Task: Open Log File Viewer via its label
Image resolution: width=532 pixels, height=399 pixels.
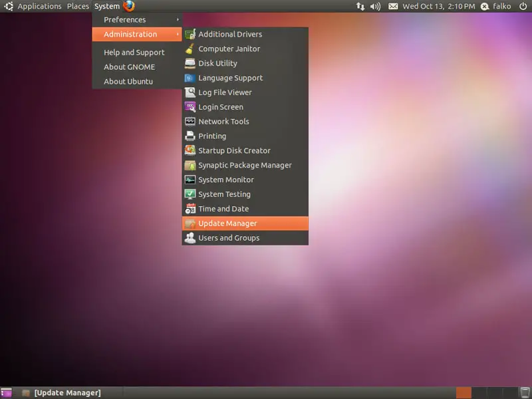Action: [x=225, y=92]
